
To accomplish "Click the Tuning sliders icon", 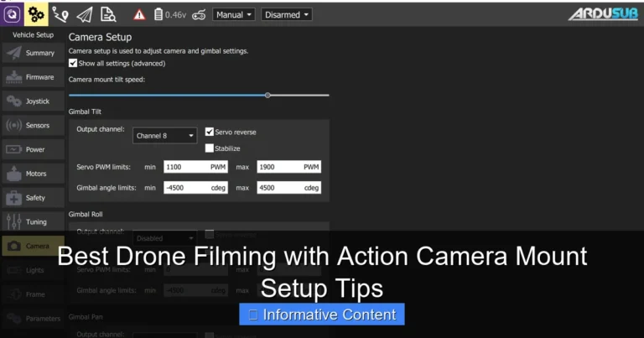I will pyautogui.click(x=14, y=221).
